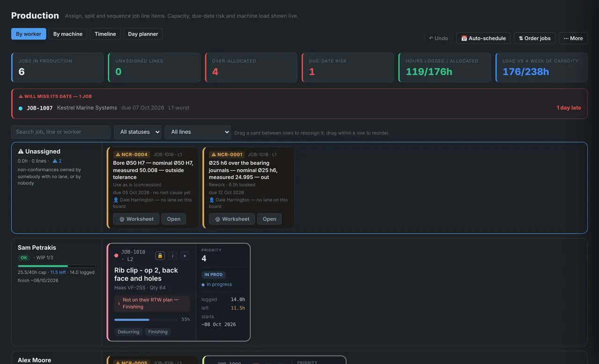Click Sam Petrakis capacity bar
The height and width of the screenshot is (364, 599).
point(57,266)
